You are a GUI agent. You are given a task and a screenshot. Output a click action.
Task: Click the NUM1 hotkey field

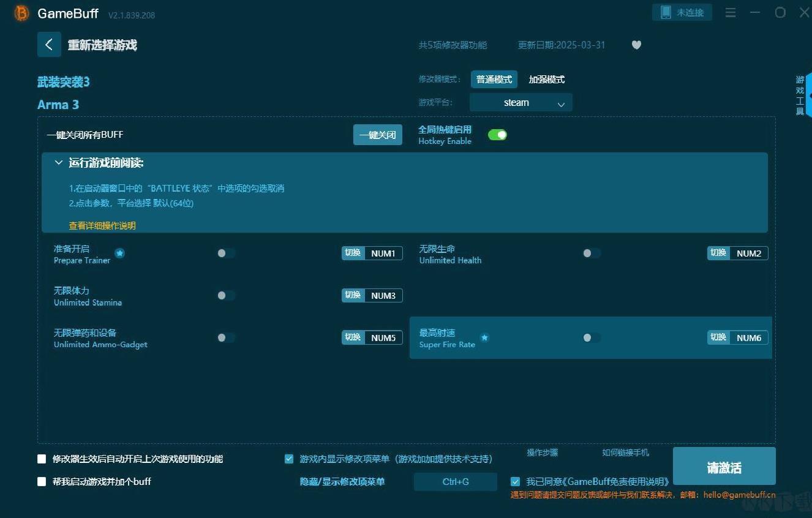(x=383, y=253)
